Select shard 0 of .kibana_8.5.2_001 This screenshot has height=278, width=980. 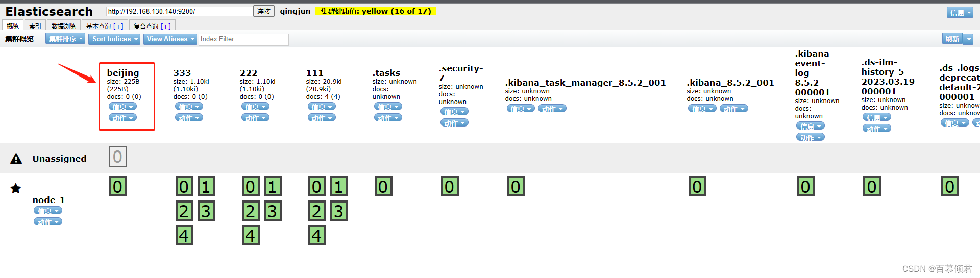click(697, 187)
